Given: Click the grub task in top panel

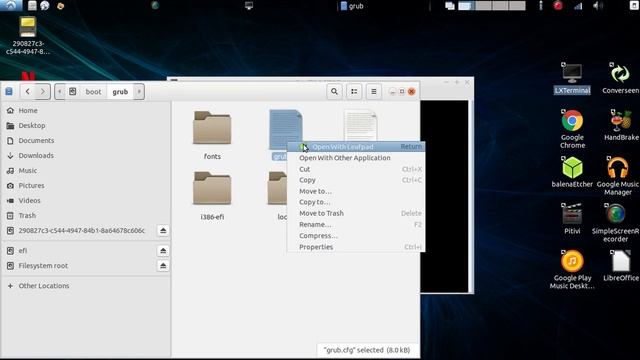Looking at the screenshot, I should (352, 6).
